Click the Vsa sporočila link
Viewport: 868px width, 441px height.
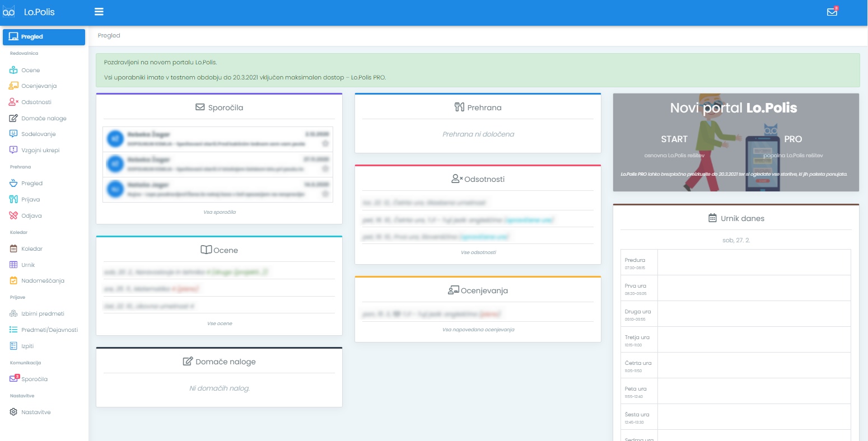(x=220, y=212)
